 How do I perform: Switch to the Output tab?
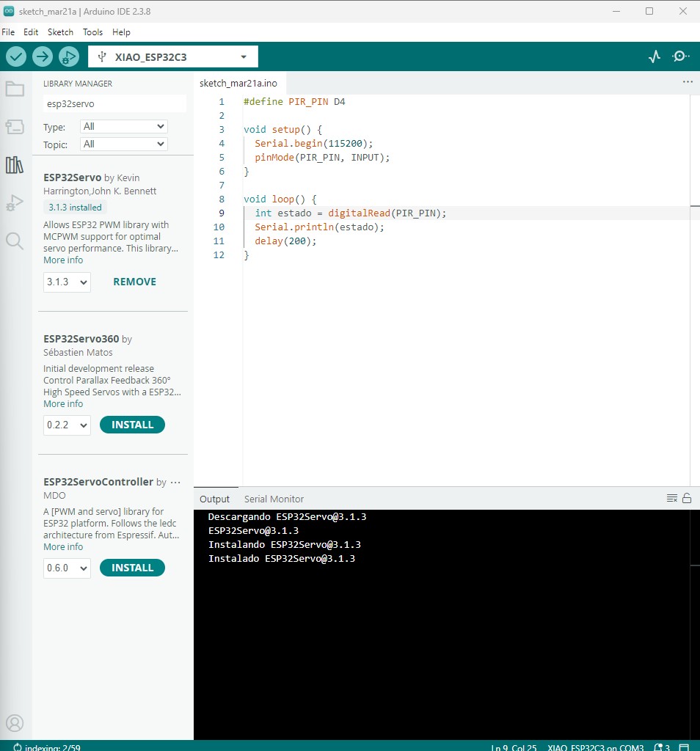(x=215, y=499)
